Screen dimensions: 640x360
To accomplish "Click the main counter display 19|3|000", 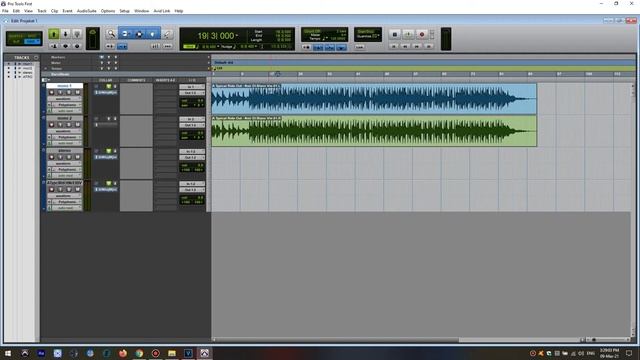I will click(216, 36).
